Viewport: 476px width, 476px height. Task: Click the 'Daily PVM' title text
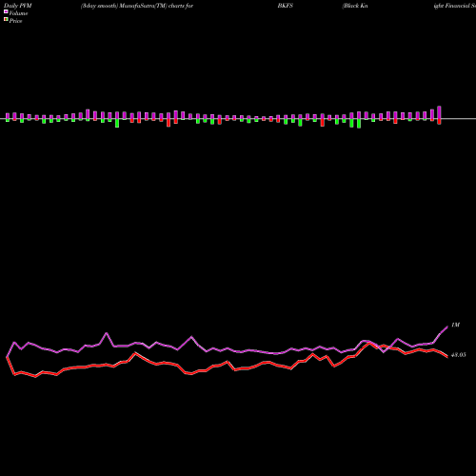18,6
